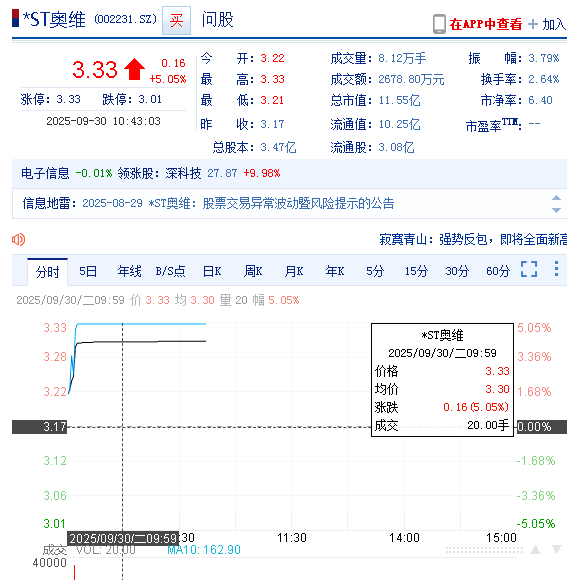Click the 14:00 time axis label
Image resolution: width=567 pixels, height=580 pixels.
pos(404,537)
